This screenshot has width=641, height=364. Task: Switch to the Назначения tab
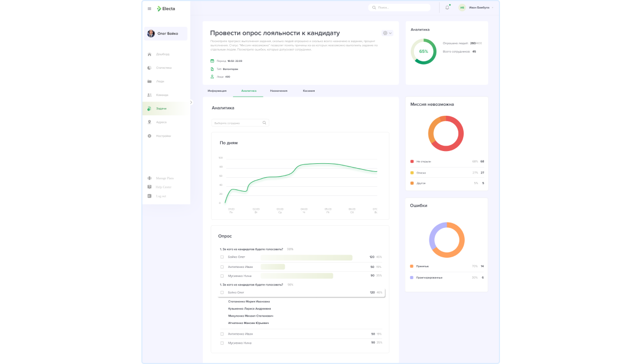coord(278,91)
